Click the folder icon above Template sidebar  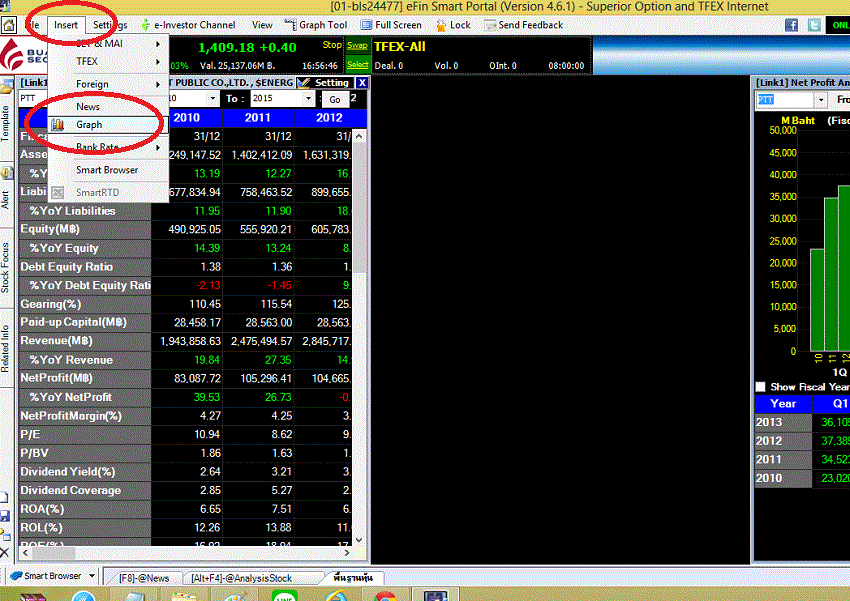click(6, 86)
